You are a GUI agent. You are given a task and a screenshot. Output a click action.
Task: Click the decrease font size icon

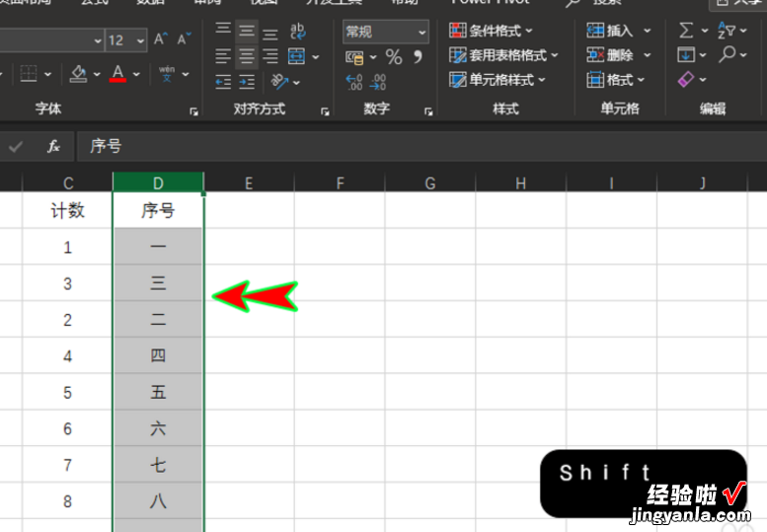click(x=184, y=38)
